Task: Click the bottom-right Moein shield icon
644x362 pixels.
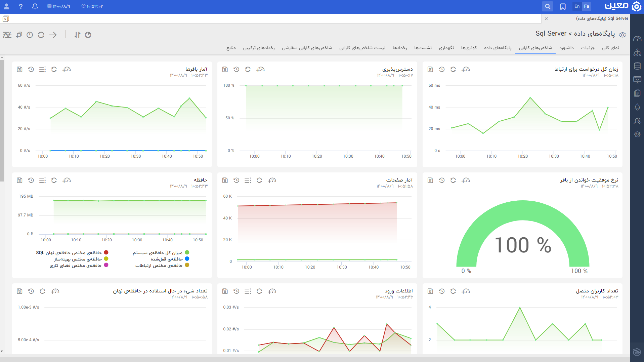Action: pyautogui.click(x=637, y=352)
